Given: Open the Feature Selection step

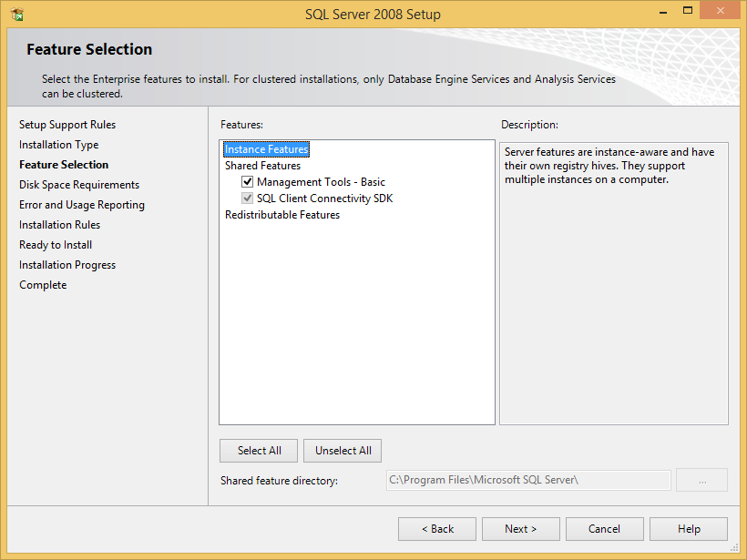Looking at the screenshot, I should click(x=64, y=165).
